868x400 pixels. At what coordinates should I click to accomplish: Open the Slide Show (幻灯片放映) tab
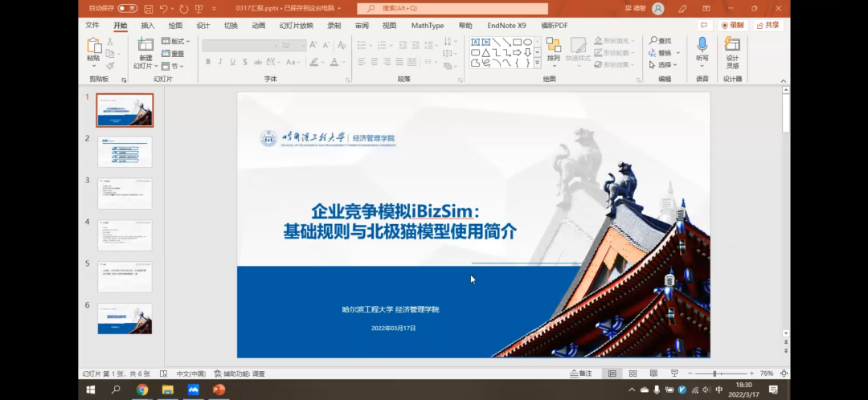(296, 25)
